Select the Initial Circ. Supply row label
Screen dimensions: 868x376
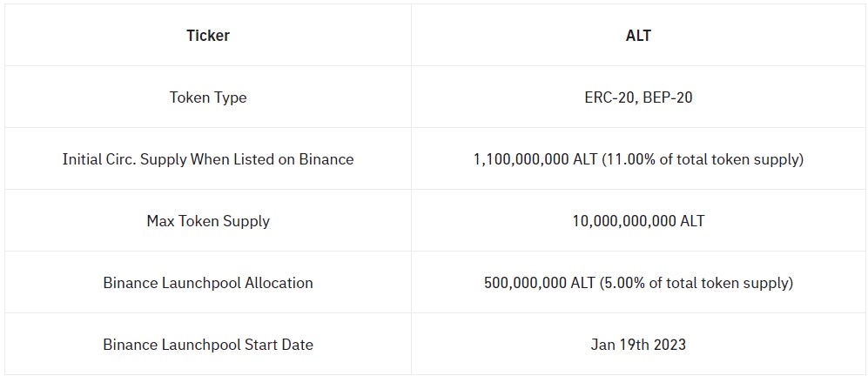[207, 159]
